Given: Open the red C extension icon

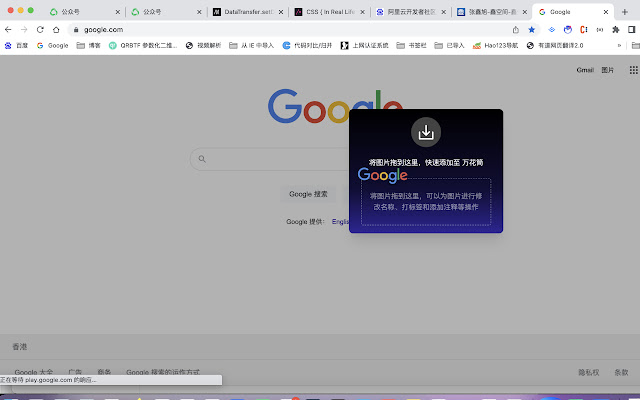Looking at the screenshot, I should click(x=584, y=30).
